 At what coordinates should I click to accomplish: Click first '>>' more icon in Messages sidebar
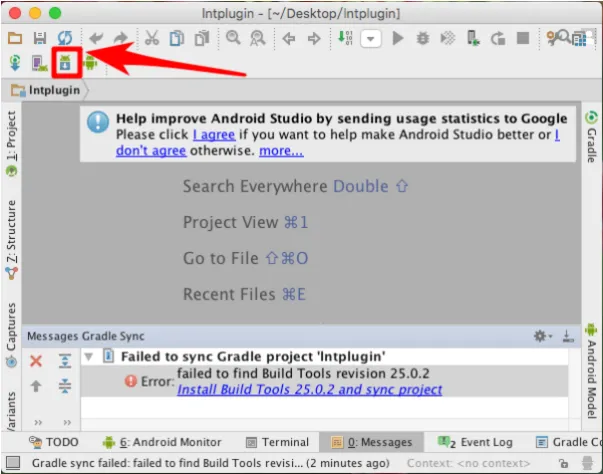(x=38, y=422)
